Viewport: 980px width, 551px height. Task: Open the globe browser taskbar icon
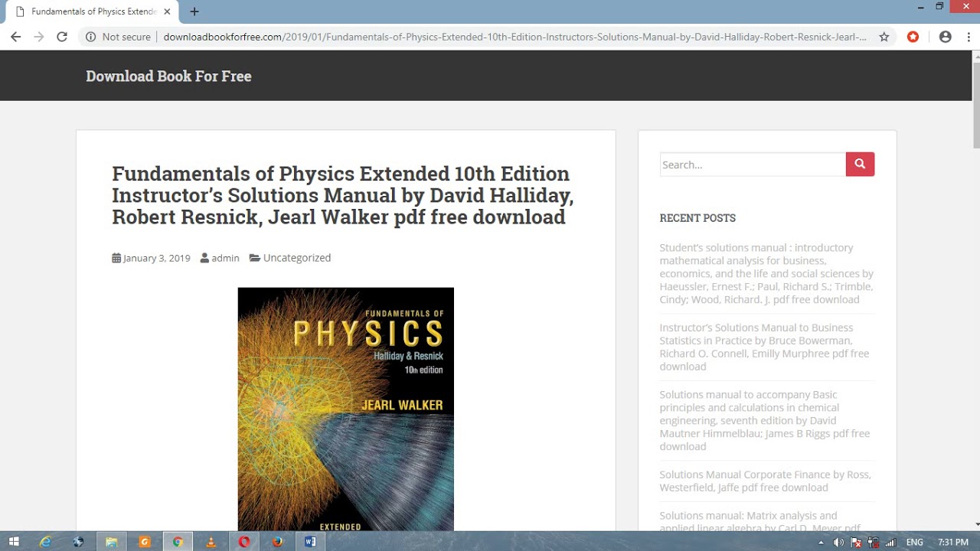[x=78, y=542]
